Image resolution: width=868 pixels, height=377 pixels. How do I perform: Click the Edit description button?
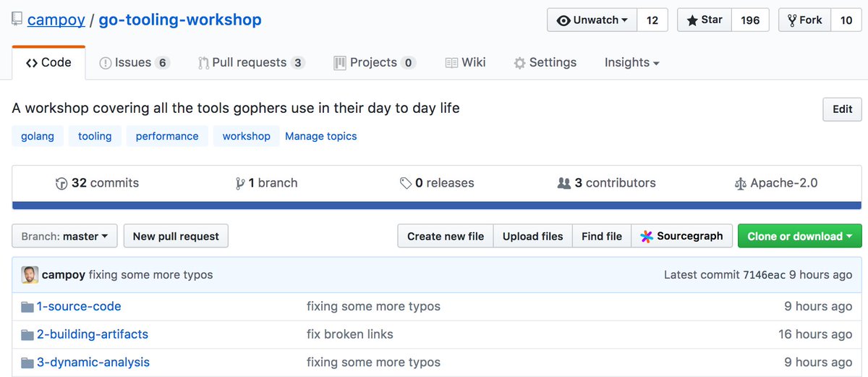[842, 109]
